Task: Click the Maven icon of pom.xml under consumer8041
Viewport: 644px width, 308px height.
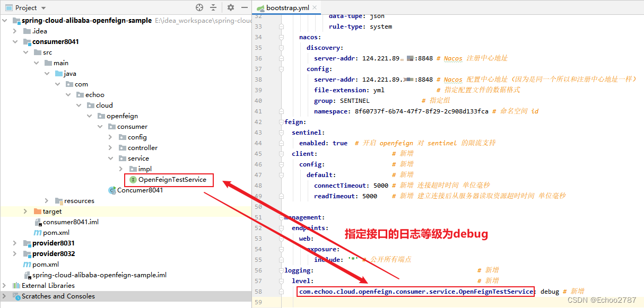Action: pos(38,233)
